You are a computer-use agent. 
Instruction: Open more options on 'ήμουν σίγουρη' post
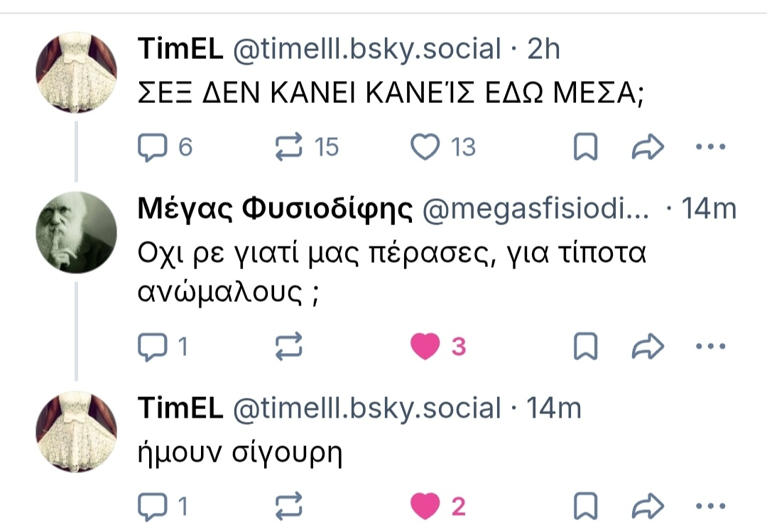(x=709, y=506)
